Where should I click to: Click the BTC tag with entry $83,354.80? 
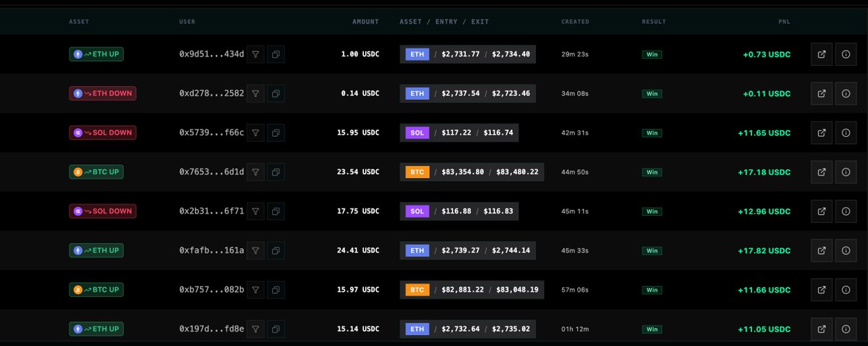(417, 172)
